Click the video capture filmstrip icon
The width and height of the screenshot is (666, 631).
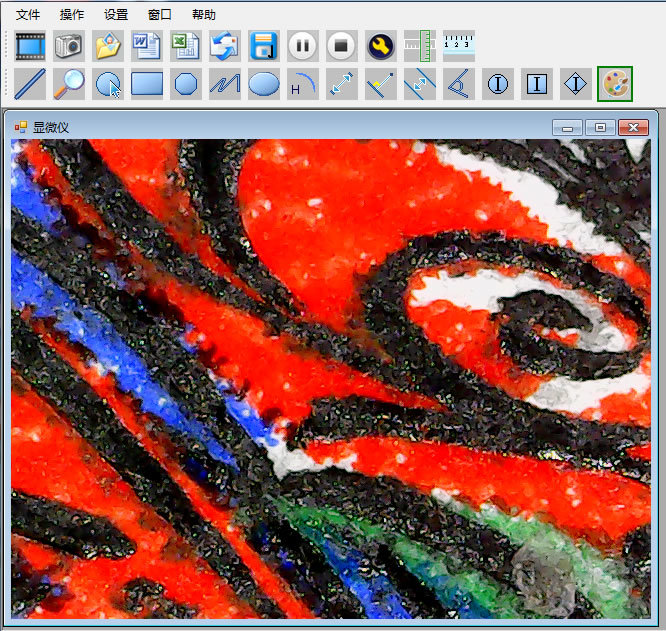[x=30, y=46]
